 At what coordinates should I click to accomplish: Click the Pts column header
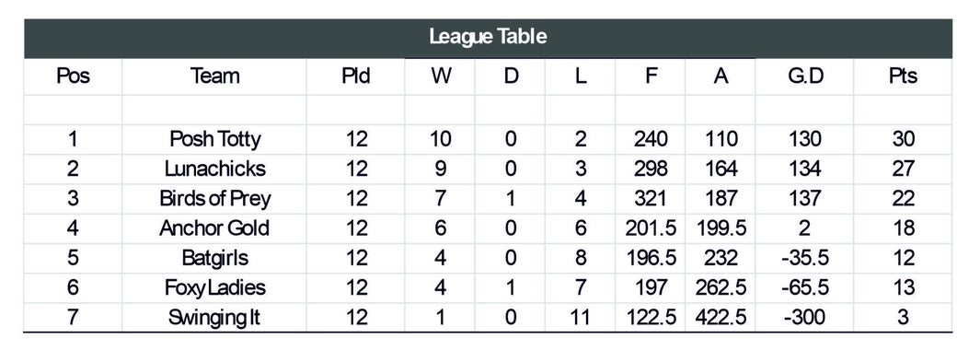pyautogui.click(x=903, y=76)
